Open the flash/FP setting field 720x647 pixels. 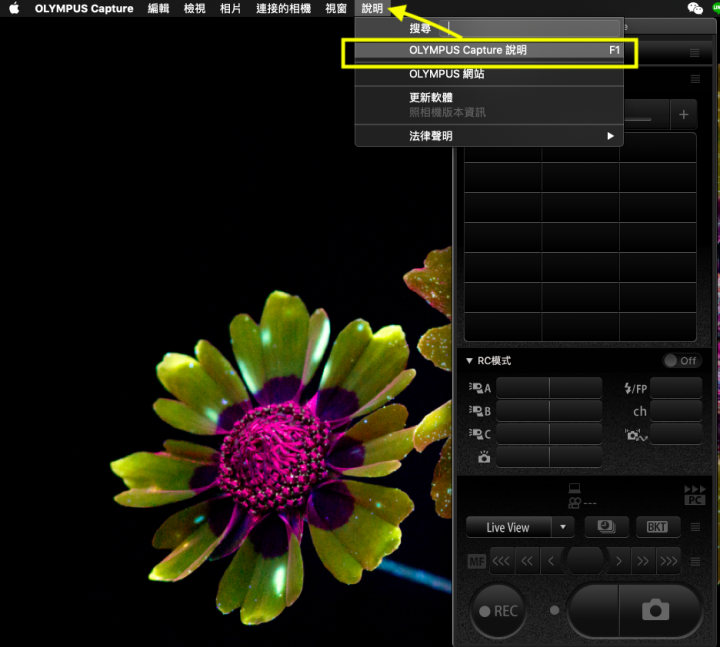676,388
